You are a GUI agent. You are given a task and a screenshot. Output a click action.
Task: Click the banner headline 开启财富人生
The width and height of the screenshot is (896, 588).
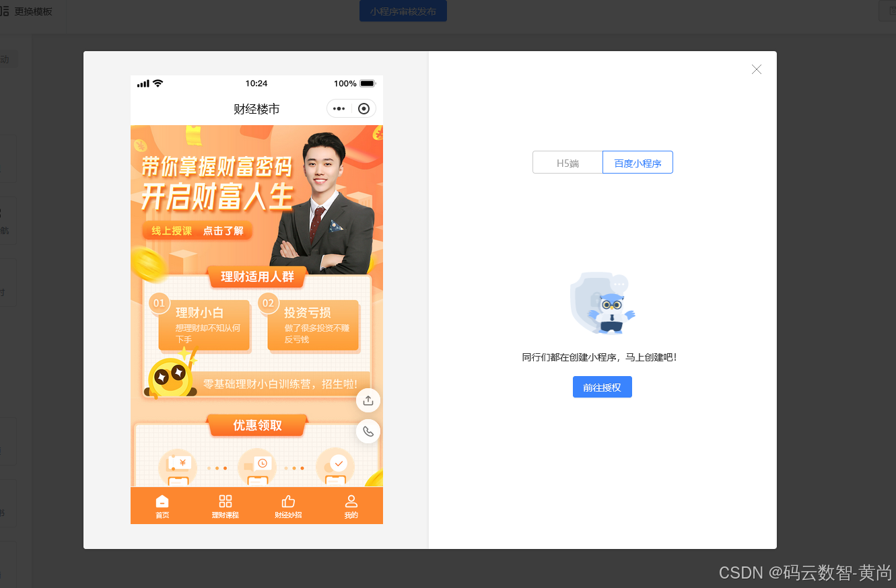[217, 196]
